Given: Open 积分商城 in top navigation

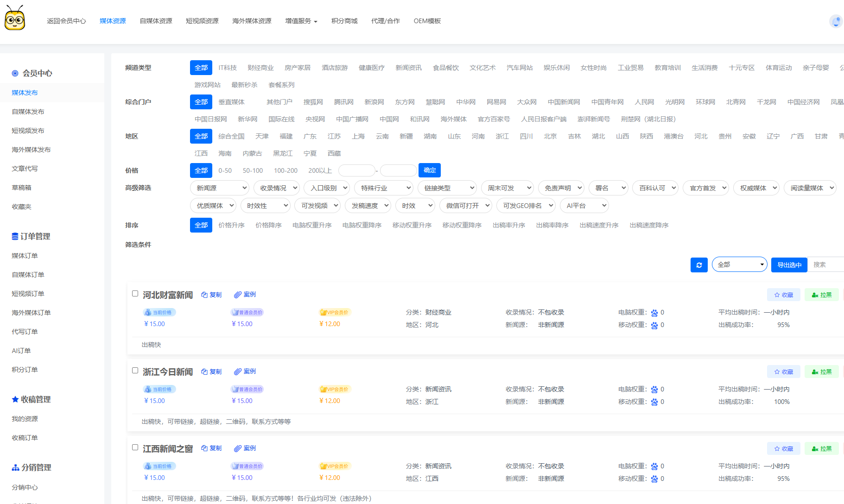Looking at the screenshot, I should click(x=344, y=21).
